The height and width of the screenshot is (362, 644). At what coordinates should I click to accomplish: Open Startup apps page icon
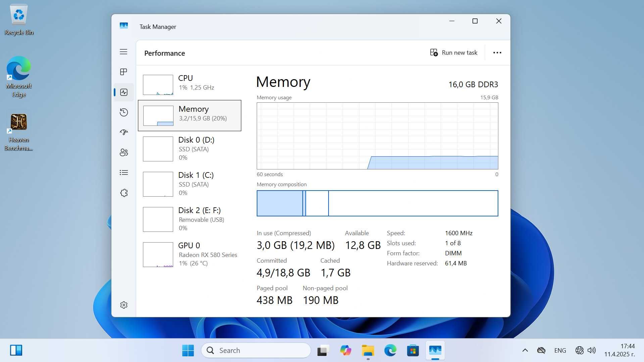123,132
